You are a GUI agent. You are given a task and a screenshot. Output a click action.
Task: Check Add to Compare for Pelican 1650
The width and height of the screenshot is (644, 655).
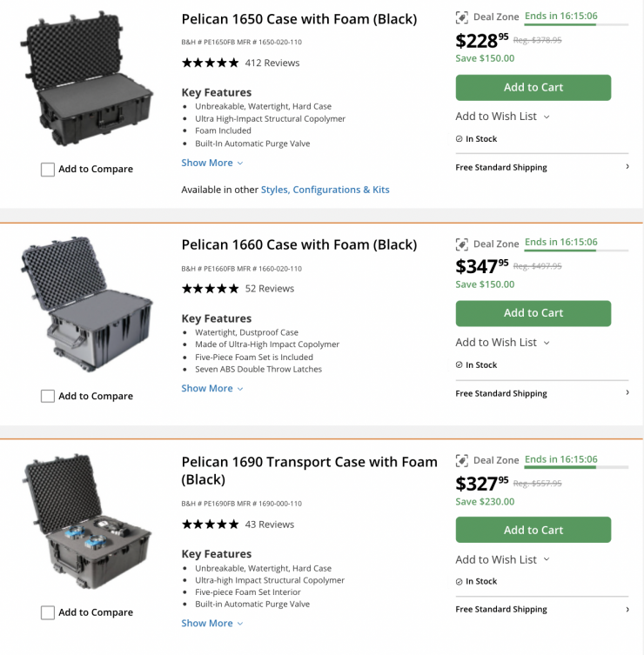48,170
